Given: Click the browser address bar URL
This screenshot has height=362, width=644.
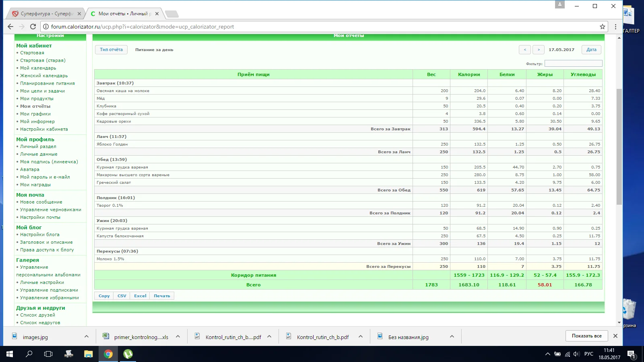Looking at the screenshot, I should click(x=142, y=27).
